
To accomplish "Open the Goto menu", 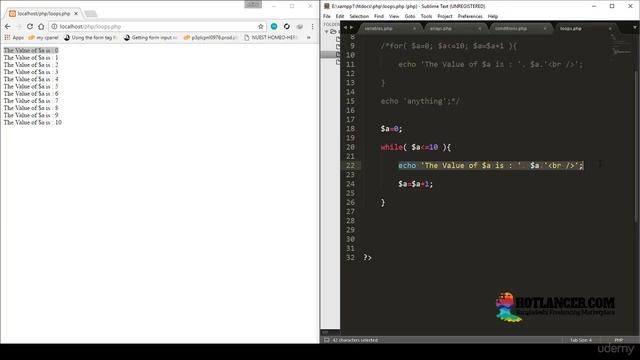I will tap(410, 16).
